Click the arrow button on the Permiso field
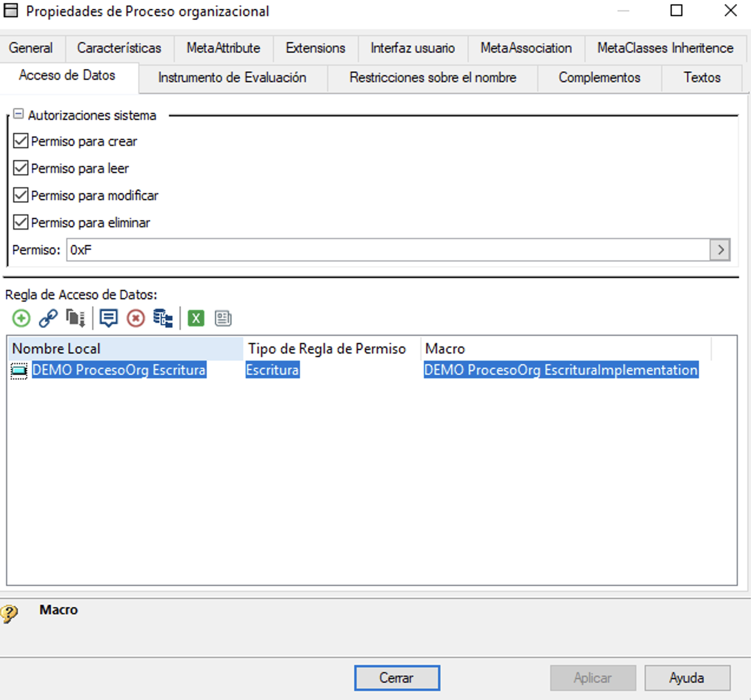This screenshot has width=751, height=700. click(x=720, y=250)
